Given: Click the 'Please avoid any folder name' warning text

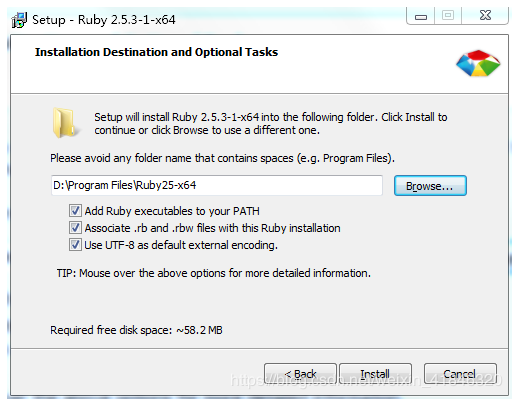Looking at the screenshot, I should tap(222, 158).
